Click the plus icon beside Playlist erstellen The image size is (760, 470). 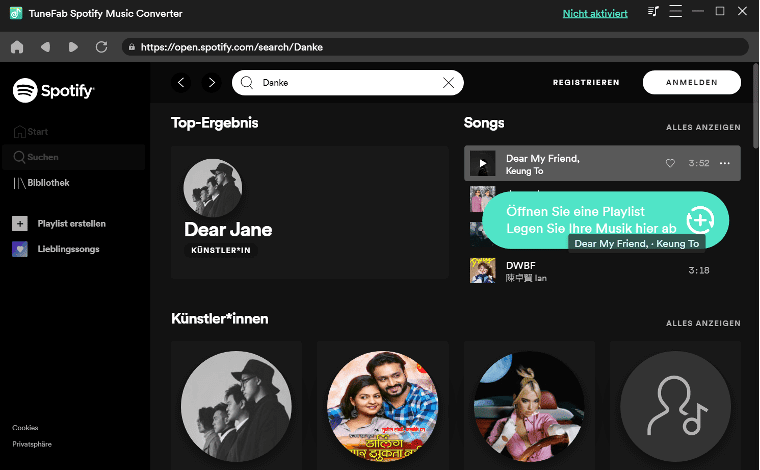pos(20,223)
